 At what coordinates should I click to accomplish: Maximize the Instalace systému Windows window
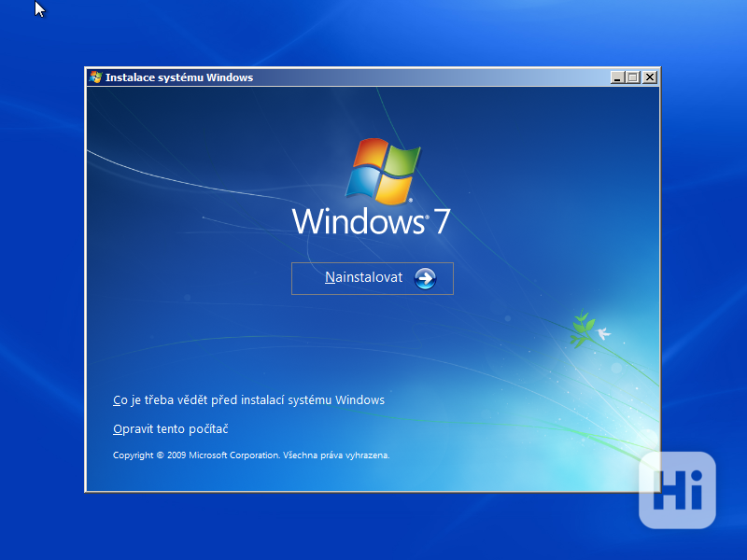[633, 77]
